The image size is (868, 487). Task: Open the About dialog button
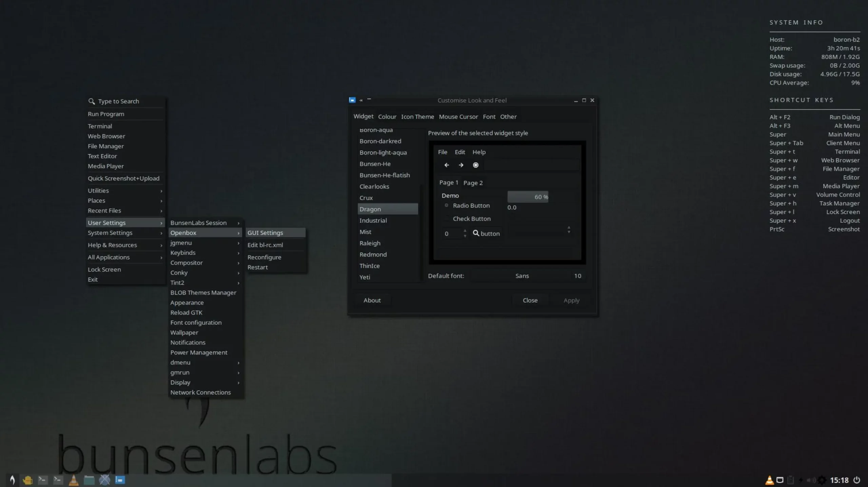coord(372,300)
